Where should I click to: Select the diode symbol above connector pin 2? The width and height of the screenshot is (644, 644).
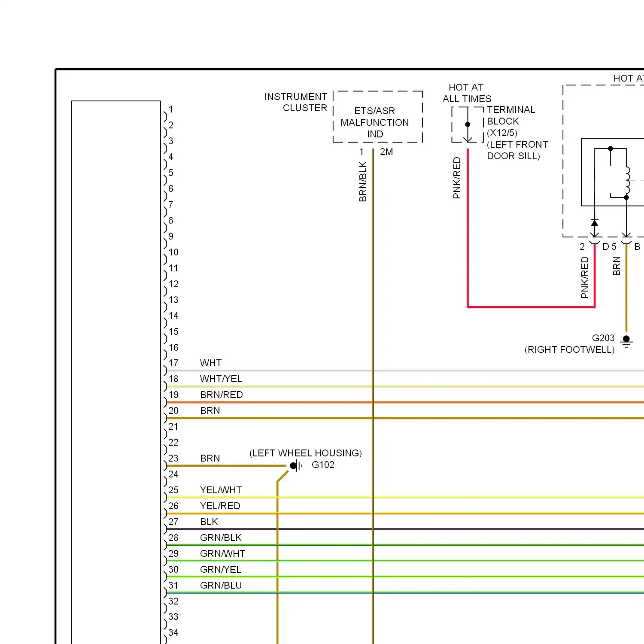coord(595,223)
